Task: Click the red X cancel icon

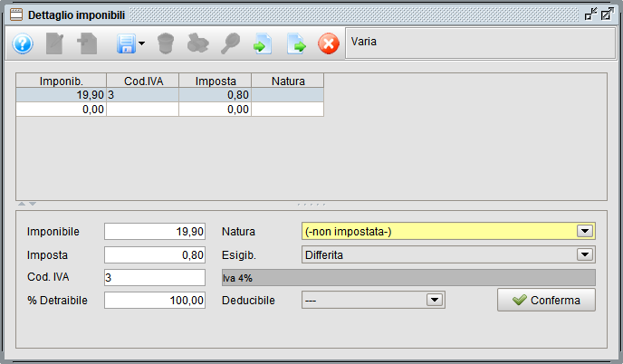Action: pyautogui.click(x=329, y=43)
